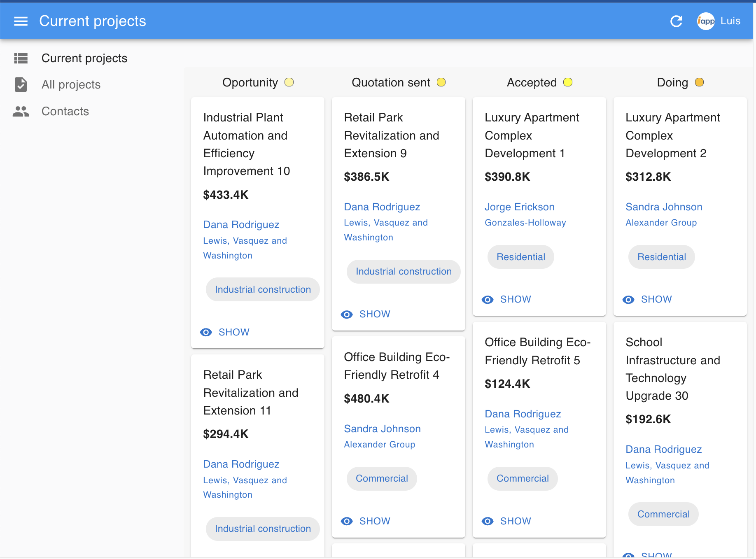Open the hamburger menu in the header
The width and height of the screenshot is (756, 559).
tap(21, 21)
